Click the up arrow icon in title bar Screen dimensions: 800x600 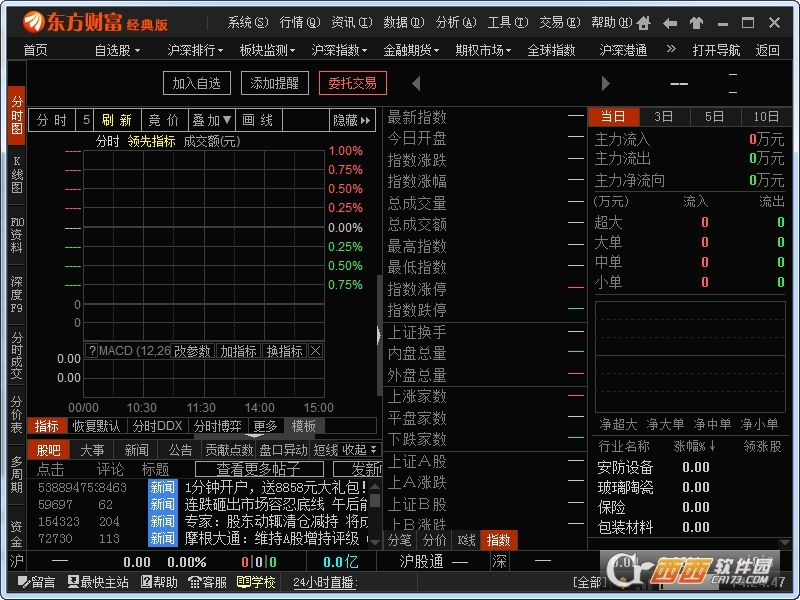point(696,23)
